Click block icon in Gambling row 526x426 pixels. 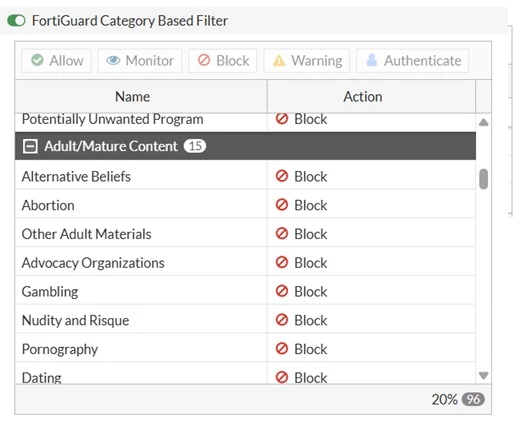tap(282, 291)
